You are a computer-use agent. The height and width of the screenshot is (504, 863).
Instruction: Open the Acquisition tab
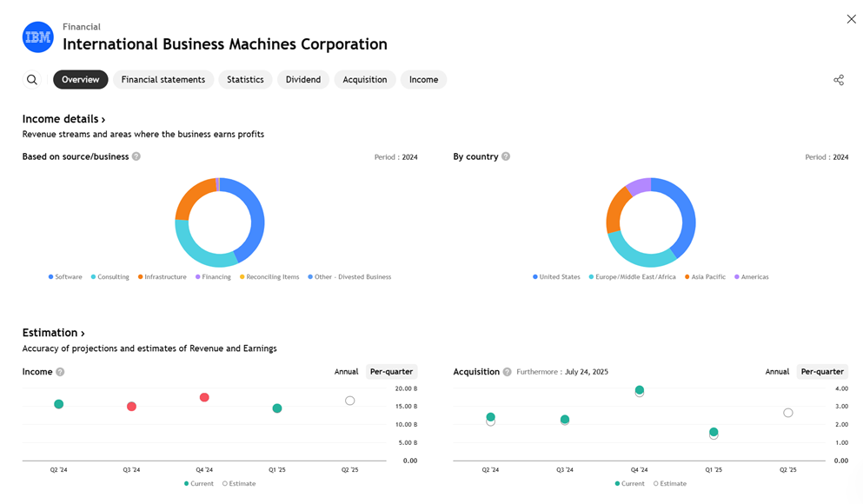tap(365, 80)
